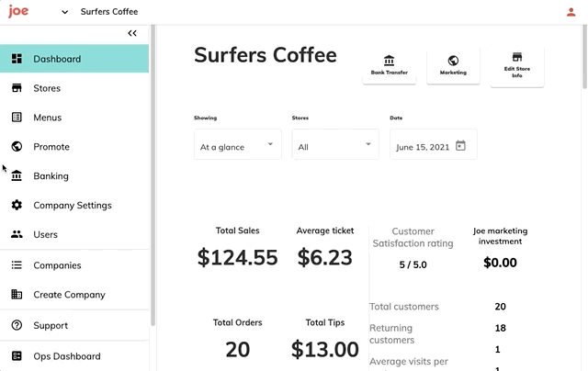Click the Menus list icon
This screenshot has width=588, height=371.
pyautogui.click(x=17, y=118)
